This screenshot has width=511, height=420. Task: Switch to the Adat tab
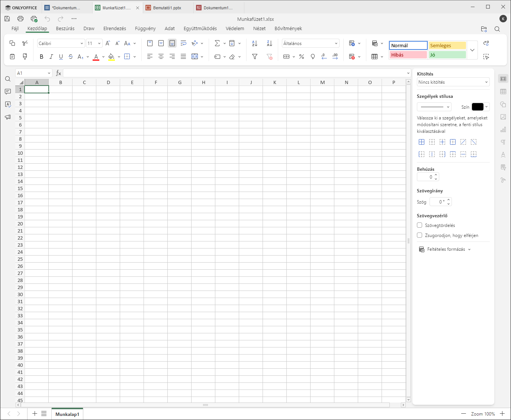coord(170,28)
